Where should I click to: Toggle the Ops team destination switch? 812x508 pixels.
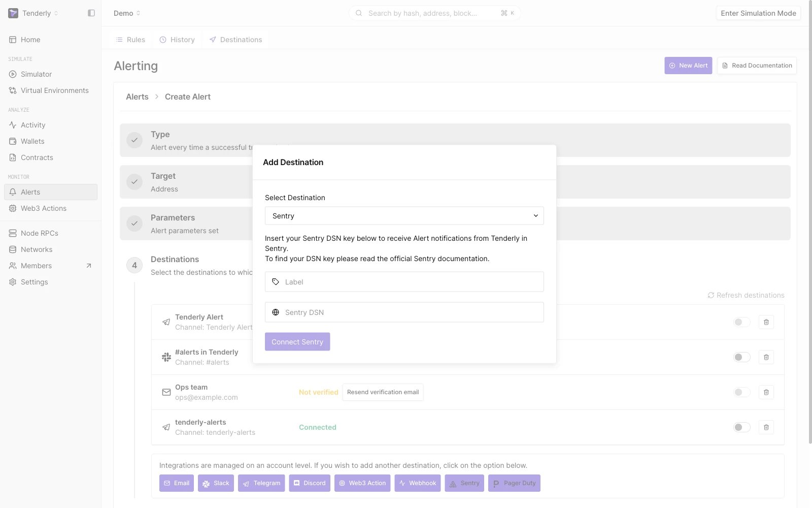[x=741, y=392]
